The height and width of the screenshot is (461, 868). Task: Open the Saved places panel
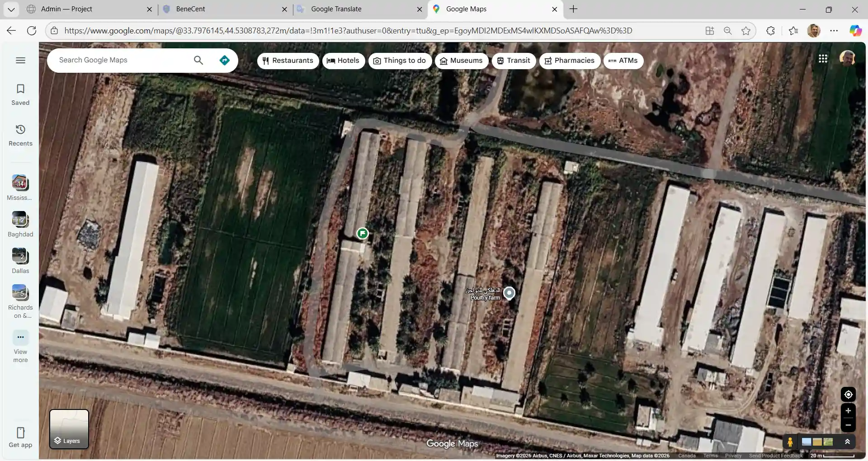click(x=20, y=94)
